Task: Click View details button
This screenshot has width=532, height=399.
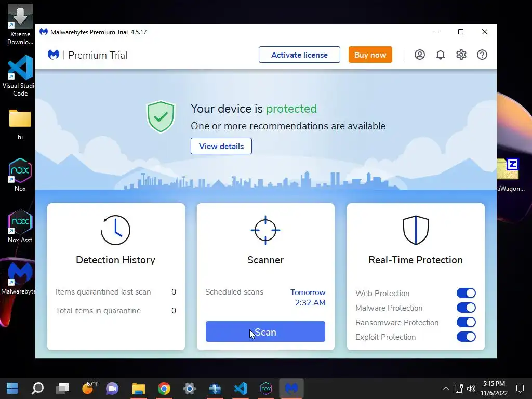Action: click(x=221, y=146)
